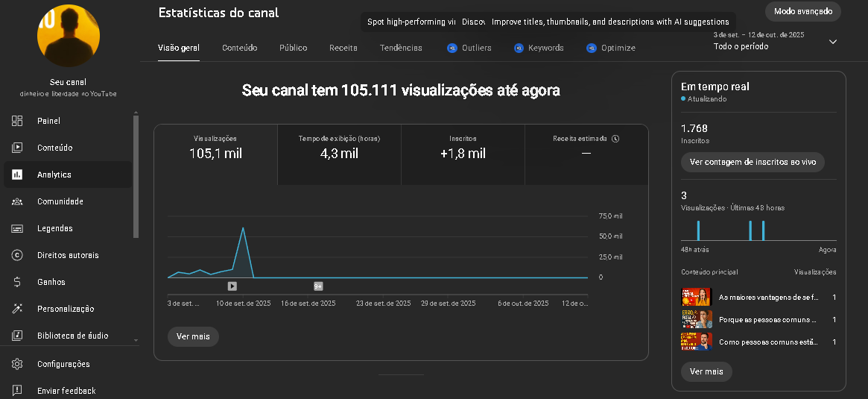Click the Legendas subtitles icon
The width and height of the screenshot is (868, 399).
click(17, 228)
